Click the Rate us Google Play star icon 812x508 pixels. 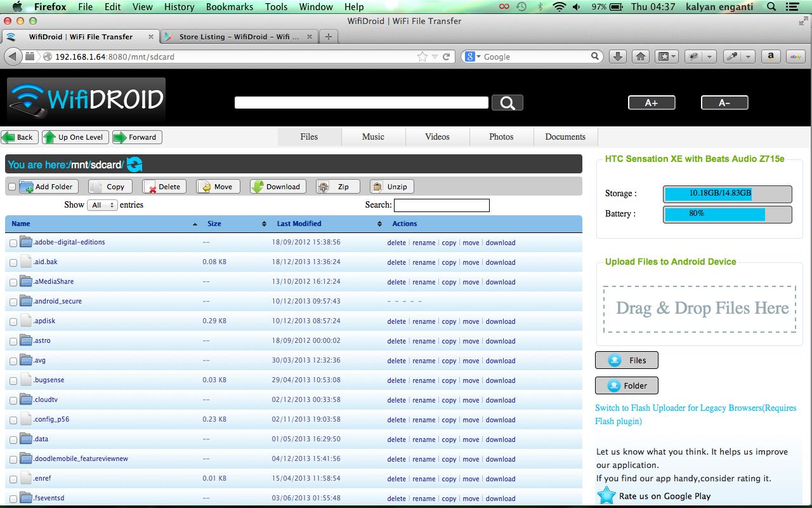[606, 495]
